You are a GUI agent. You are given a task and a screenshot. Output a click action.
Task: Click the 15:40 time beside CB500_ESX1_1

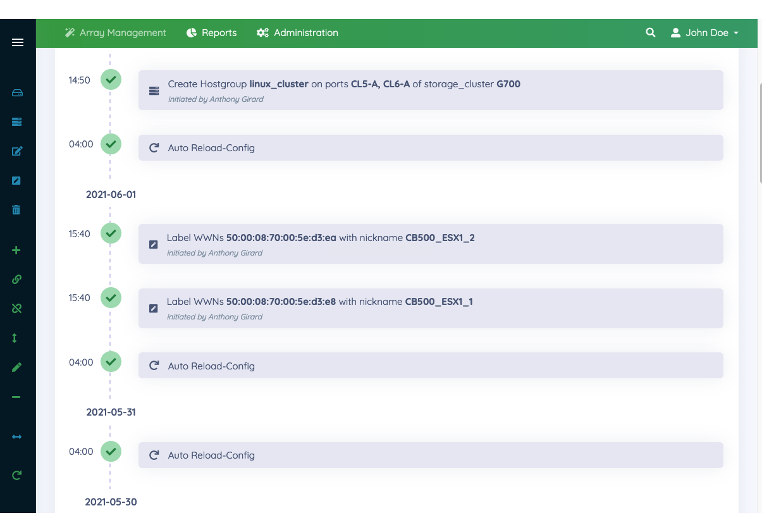[x=80, y=298]
